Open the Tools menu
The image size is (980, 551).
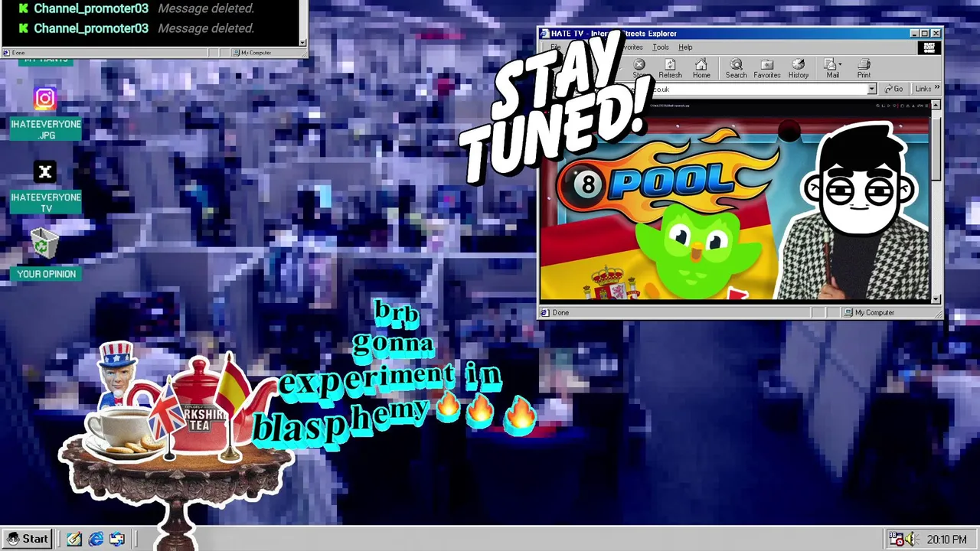coord(660,47)
